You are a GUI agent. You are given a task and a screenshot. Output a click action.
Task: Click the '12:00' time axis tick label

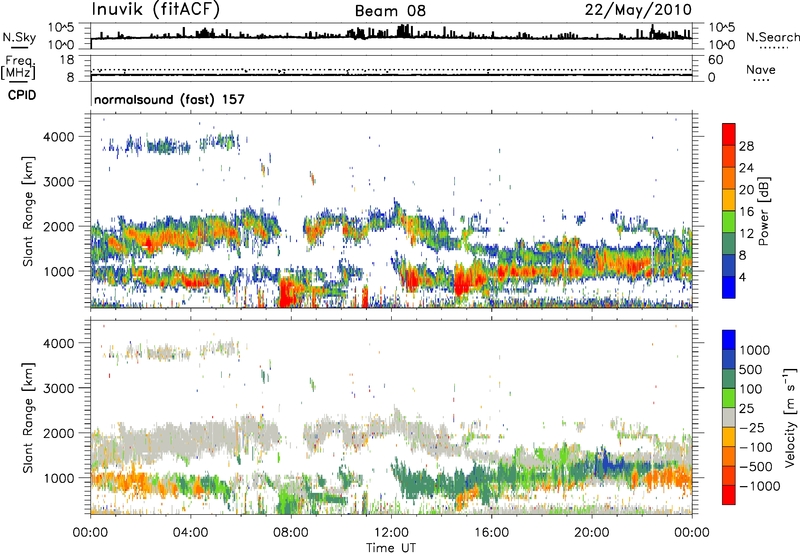pos(391,533)
